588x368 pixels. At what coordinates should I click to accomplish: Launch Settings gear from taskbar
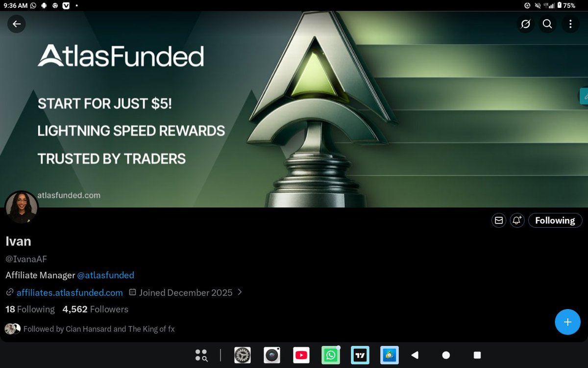click(x=242, y=355)
